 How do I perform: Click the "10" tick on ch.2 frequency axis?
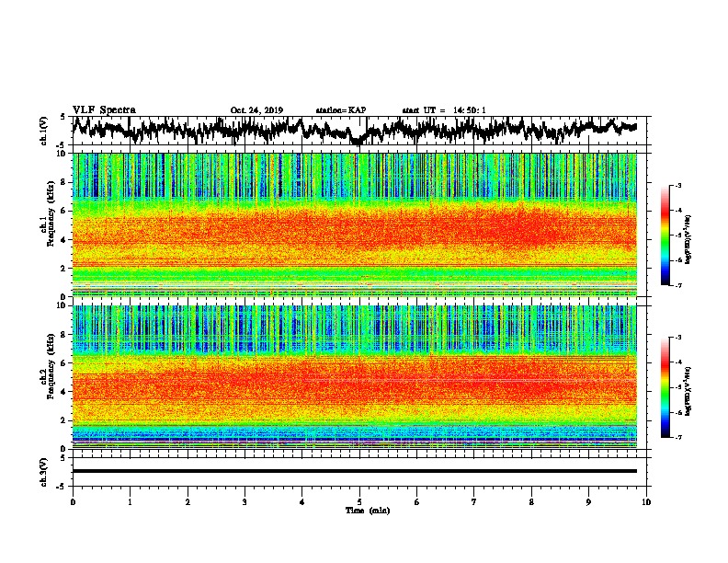[63, 305]
